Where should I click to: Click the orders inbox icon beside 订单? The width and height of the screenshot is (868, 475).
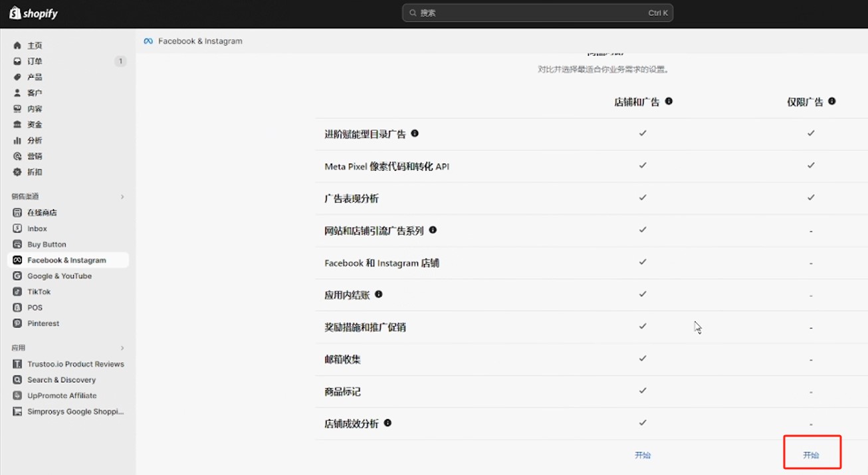pyautogui.click(x=17, y=61)
